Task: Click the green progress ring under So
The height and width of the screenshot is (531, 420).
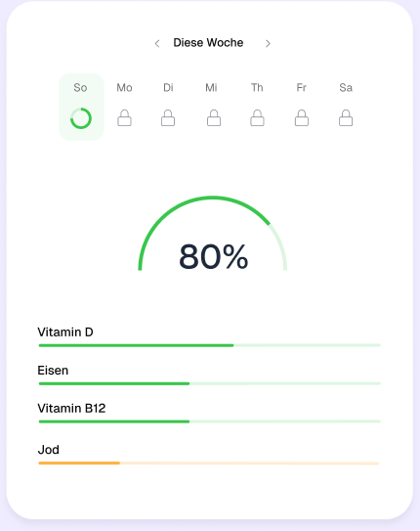Action: [x=81, y=118]
